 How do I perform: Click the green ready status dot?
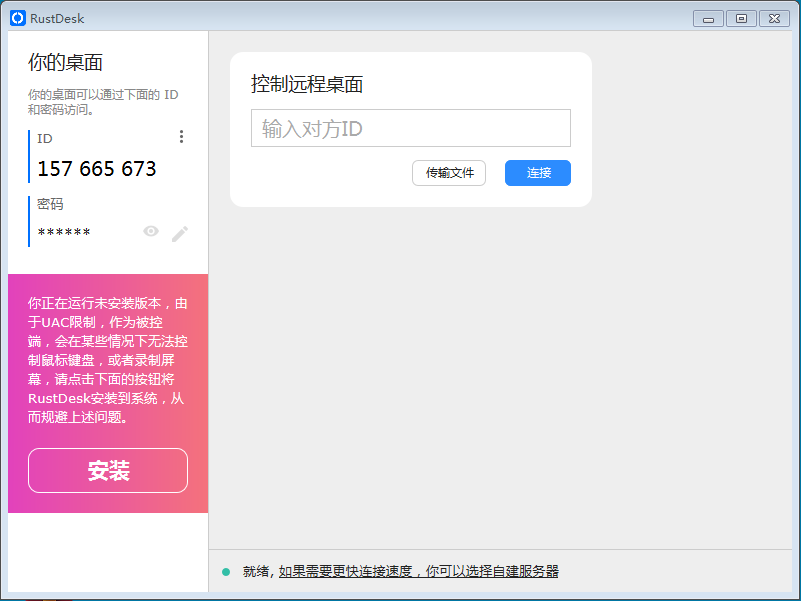[x=226, y=572]
